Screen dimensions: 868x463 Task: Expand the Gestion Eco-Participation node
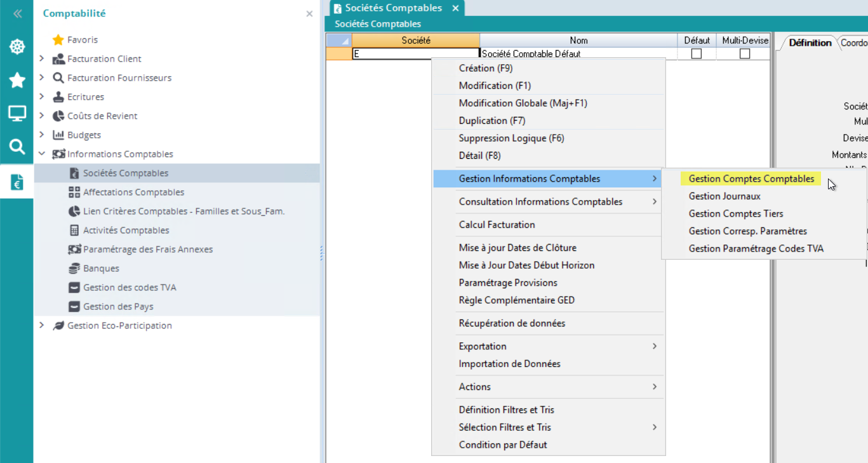click(42, 326)
